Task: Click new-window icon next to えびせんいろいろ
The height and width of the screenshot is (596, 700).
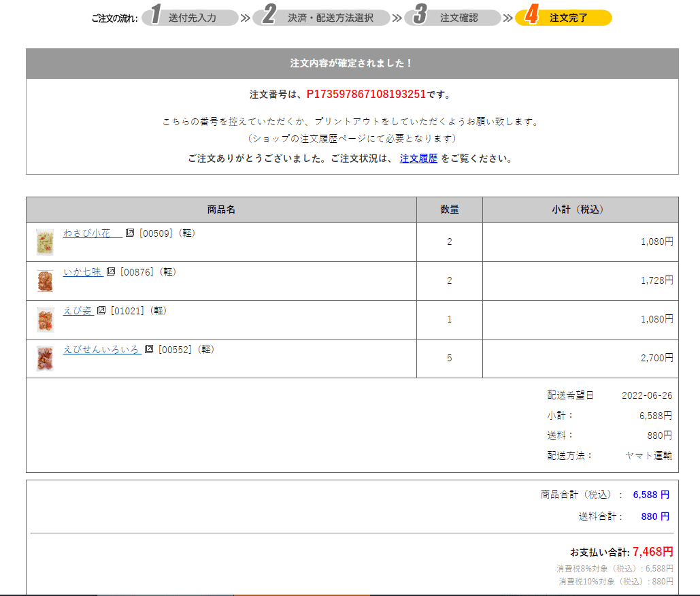Action: (x=149, y=350)
